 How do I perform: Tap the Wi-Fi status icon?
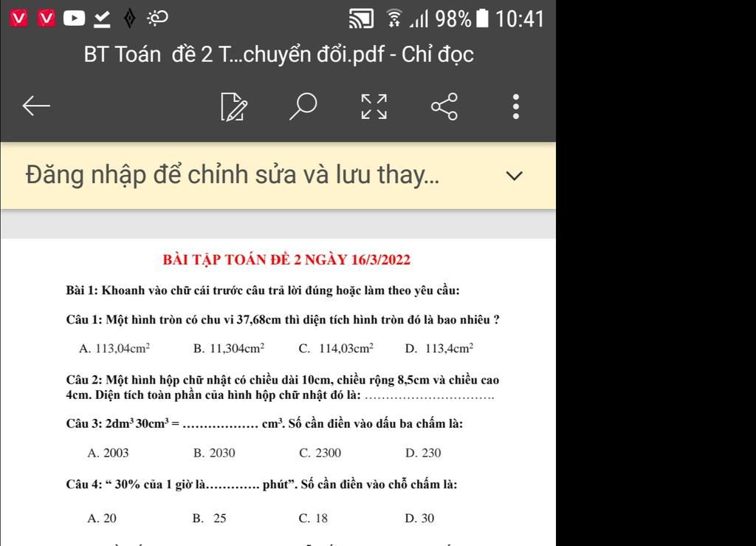pos(394,18)
